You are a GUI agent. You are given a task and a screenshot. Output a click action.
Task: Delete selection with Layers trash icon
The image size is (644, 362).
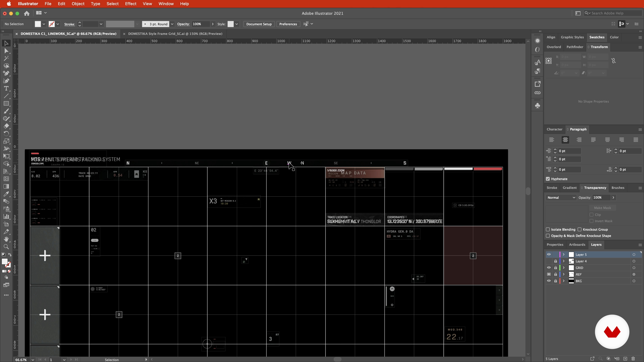[633, 359]
